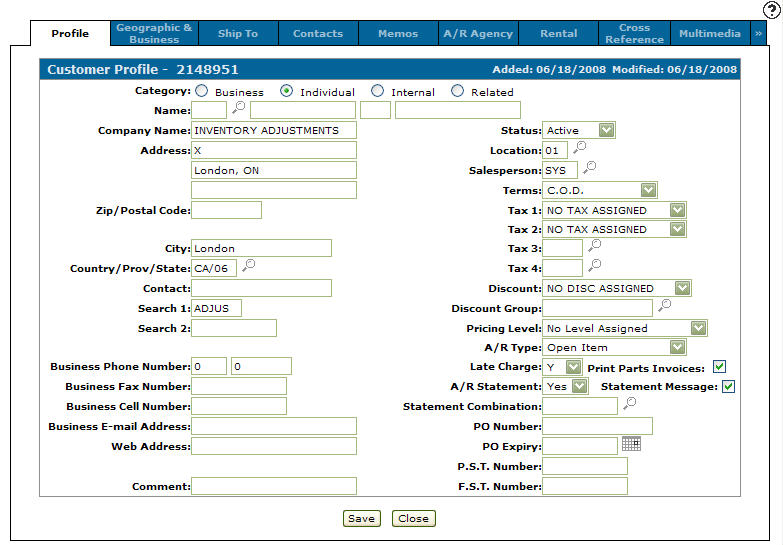Toggle the Statement Message checkbox

(x=728, y=386)
